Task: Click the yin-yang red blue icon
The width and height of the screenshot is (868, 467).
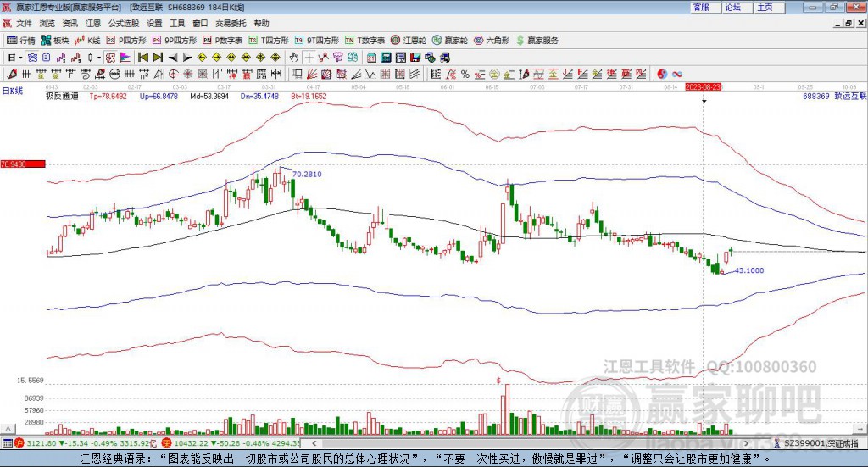Action: coord(661,74)
